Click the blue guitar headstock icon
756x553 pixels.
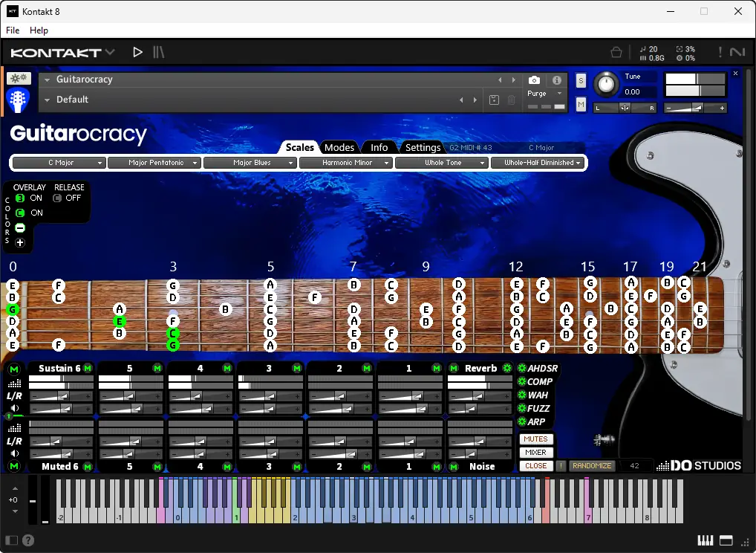click(18, 100)
